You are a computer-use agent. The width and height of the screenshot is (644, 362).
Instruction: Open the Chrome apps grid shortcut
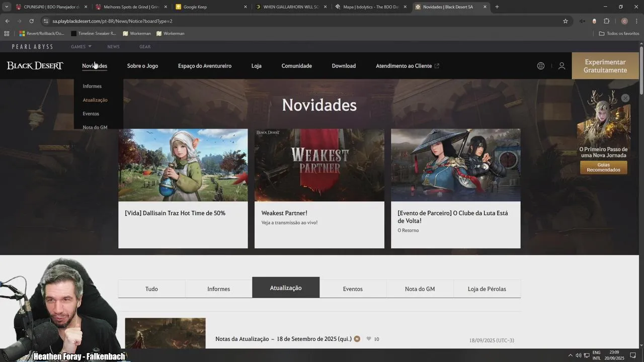(x=7, y=33)
